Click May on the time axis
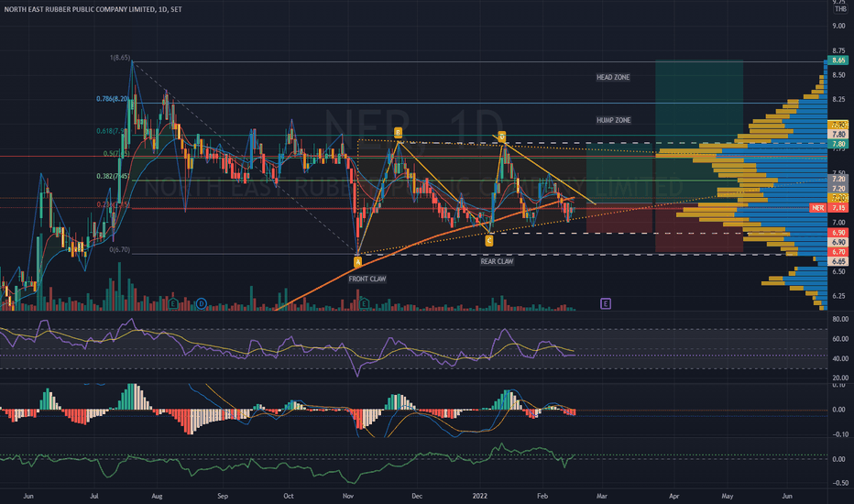Image resolution: width=854 pixels, height=504 pixels. point(728,496)
